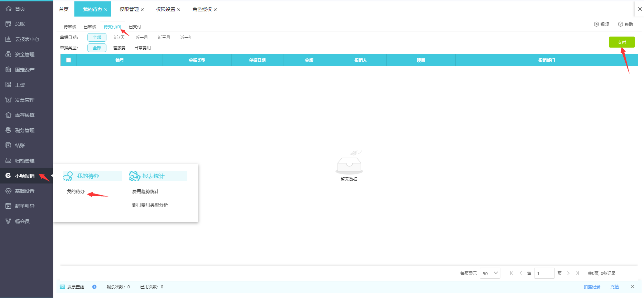Go to first page arrow
Screen dimensions: 644x298
point(512,274)
